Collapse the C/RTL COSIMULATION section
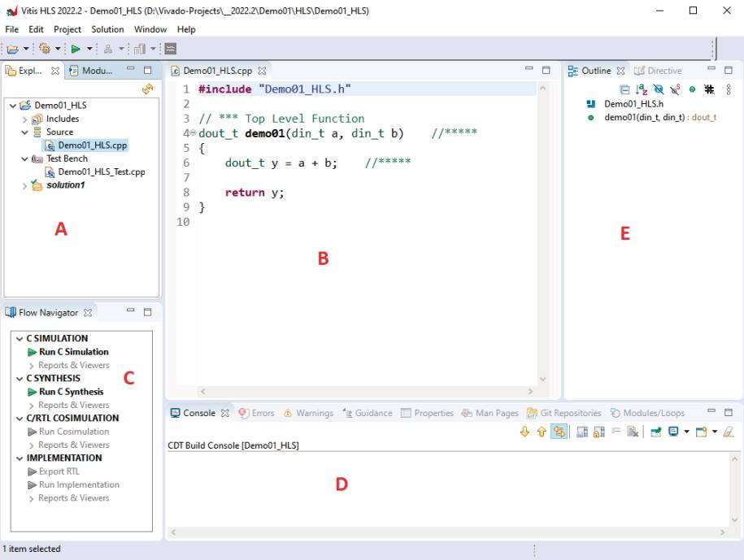The image size is (744, 560). (x=20, y=419)
